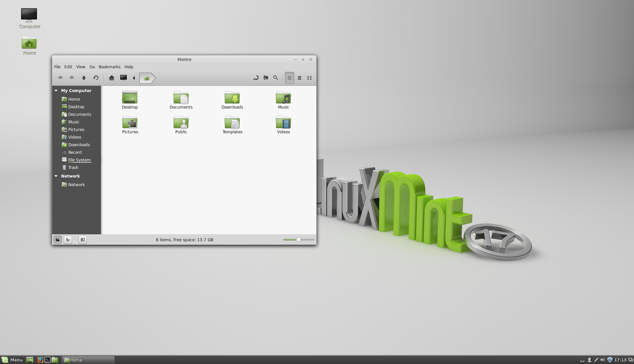Open the file search tool
Viewport: 634px width, 364px height.
point(276,78)
